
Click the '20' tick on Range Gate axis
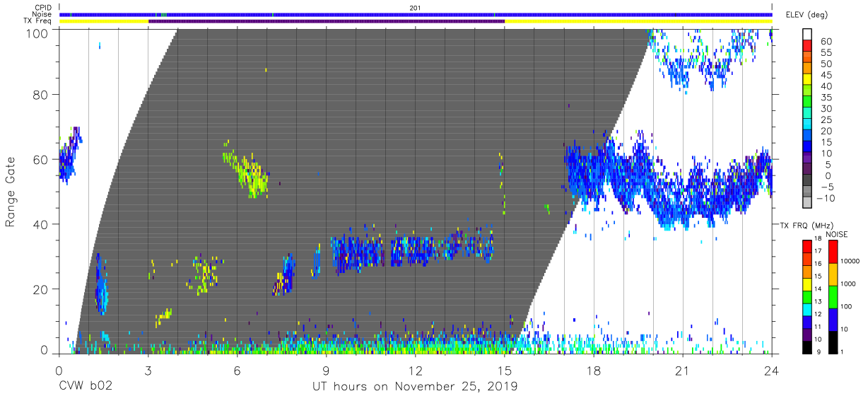tap(41, 289)
